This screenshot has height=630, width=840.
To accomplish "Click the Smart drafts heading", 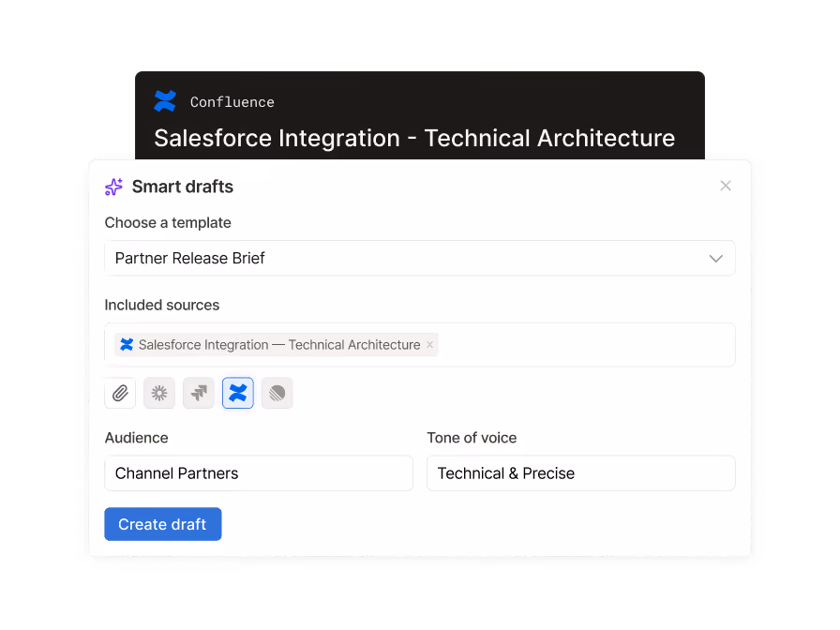I will [183, 187].
